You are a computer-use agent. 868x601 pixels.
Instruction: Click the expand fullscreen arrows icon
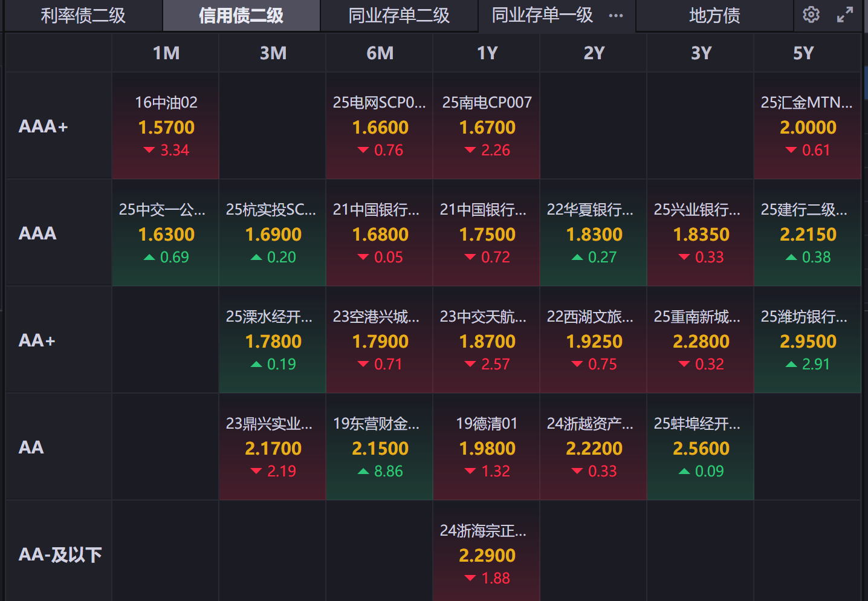844,15
